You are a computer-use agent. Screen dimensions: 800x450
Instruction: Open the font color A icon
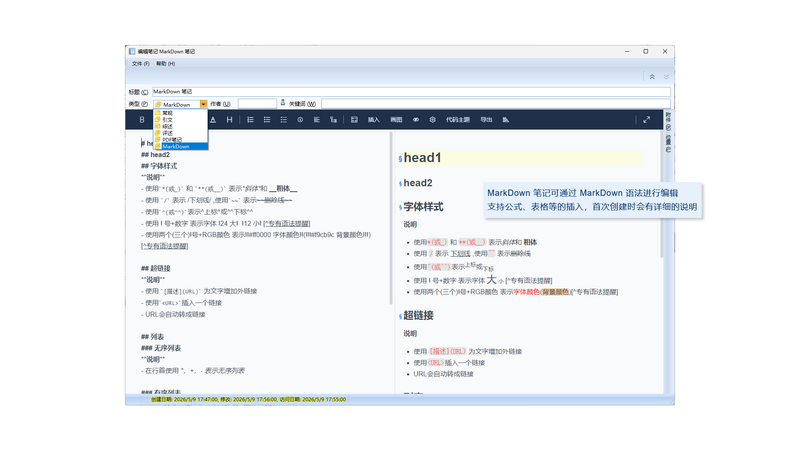point(213,120)
